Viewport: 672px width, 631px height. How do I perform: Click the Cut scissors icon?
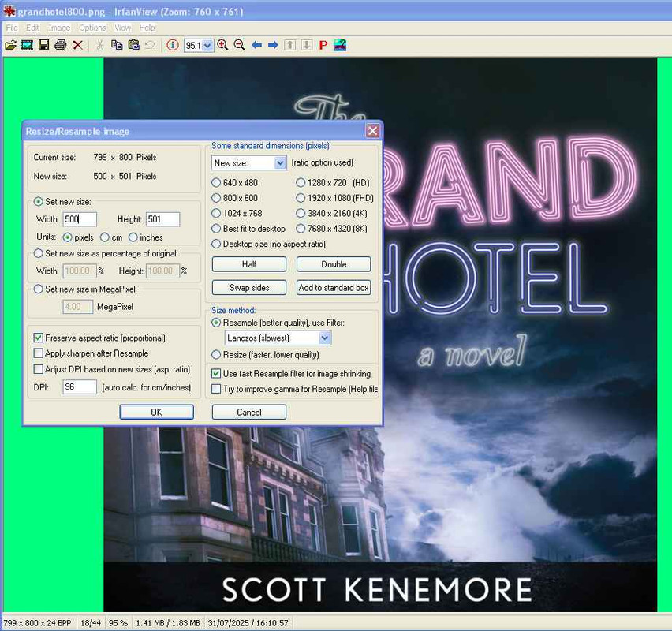coord(100,45)
